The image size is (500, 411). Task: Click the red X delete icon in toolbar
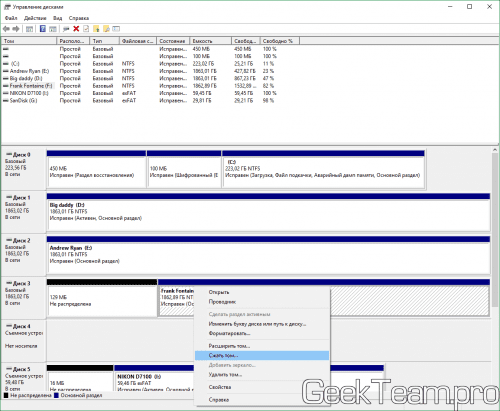(x=76, y=29)
